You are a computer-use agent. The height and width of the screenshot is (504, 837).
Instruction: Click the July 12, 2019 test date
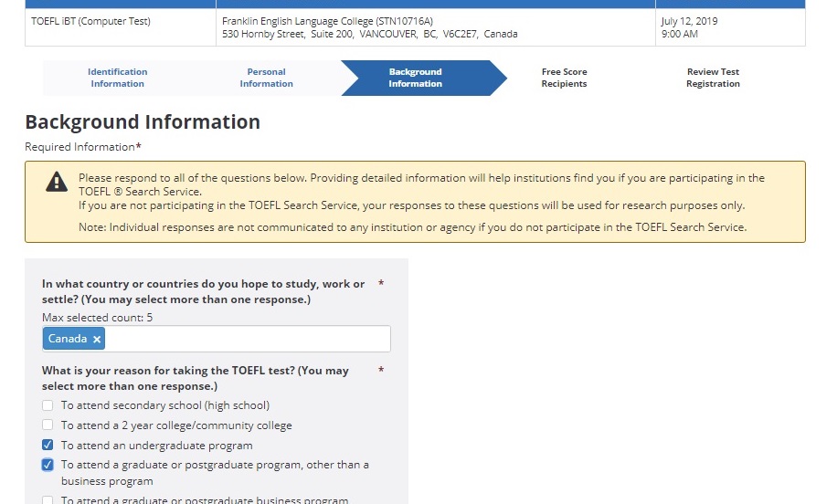689,21
